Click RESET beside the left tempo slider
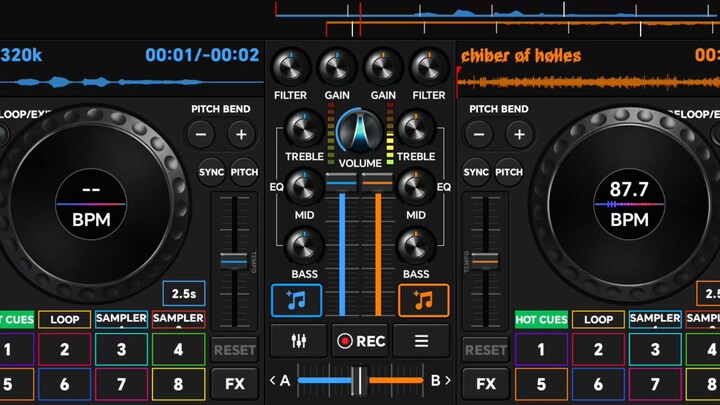This screenshot has height=405, width=720. click(x=235, y=350)
